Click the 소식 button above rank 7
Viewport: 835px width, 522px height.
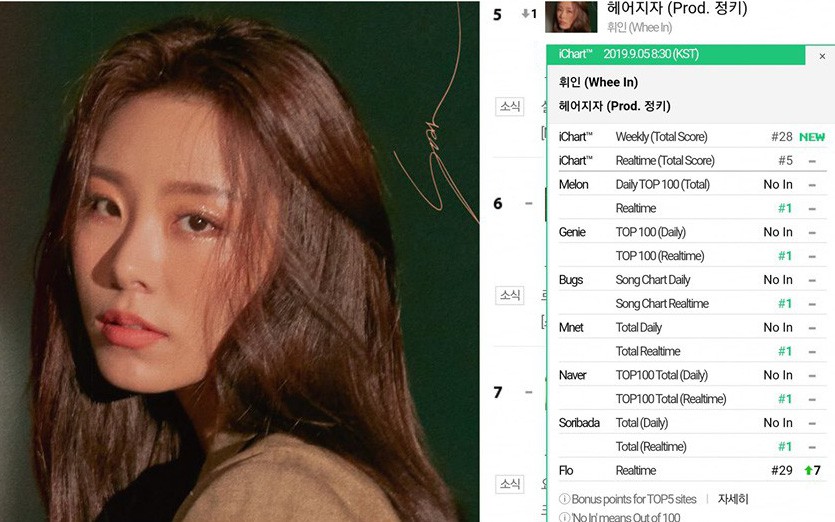510,295
